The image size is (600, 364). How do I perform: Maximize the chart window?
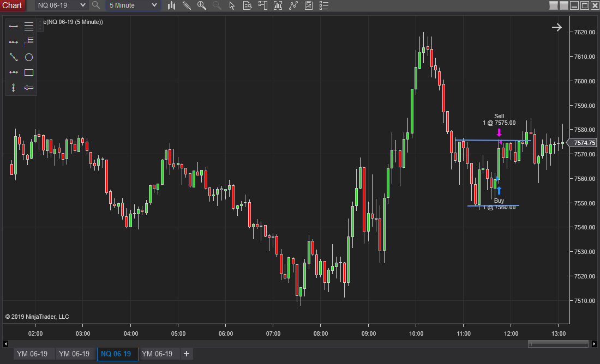(x=585, y=5)
